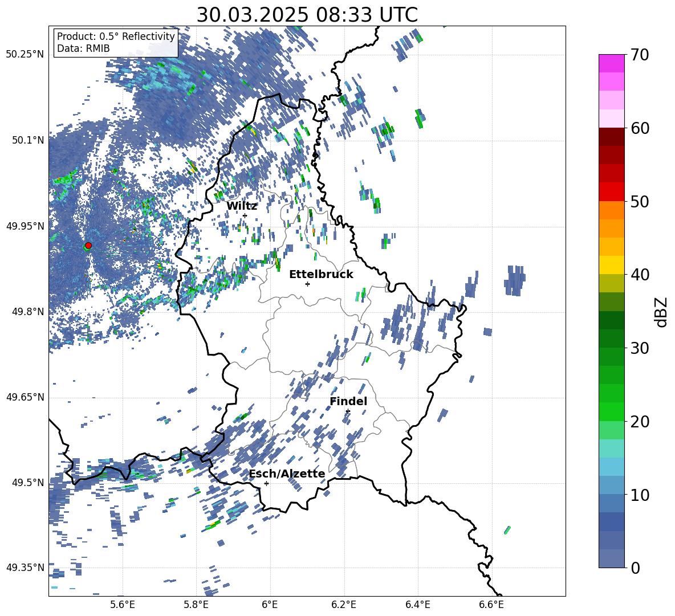Click the 6°E longitude label
The width and height of the screenshot is (675, 616).
click(270, 605)
